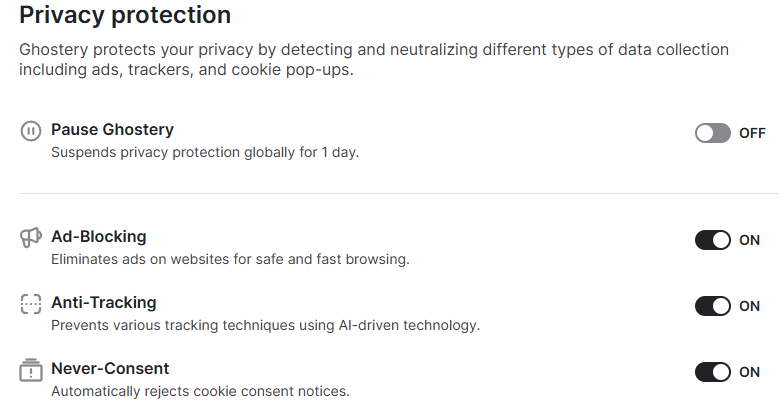The width and height of the screenshot is (784, 408).
Task: Click "Prevents various tracking techniques" description
Action: pyautogui.click(x=265, y=325)
